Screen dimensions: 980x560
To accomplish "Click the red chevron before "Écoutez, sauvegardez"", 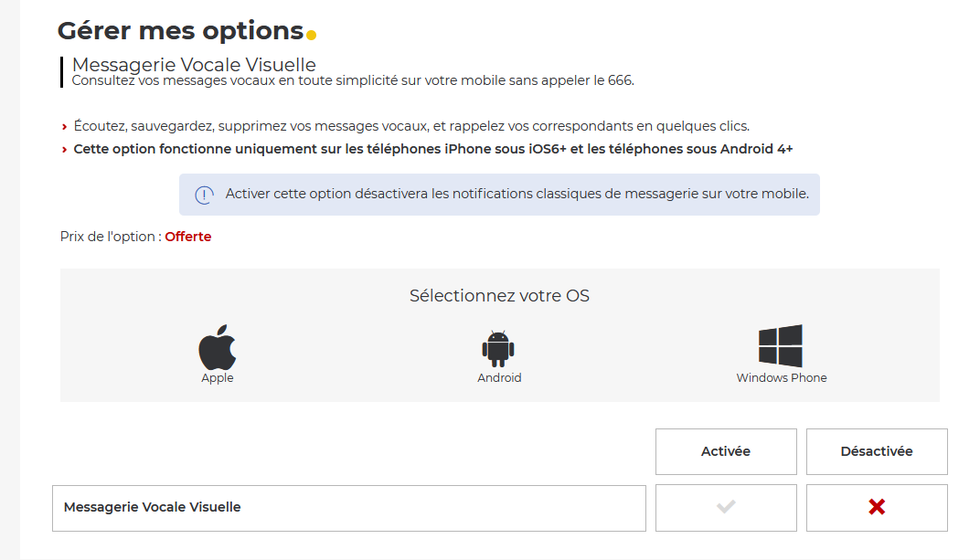I will [x=64, y=126].
